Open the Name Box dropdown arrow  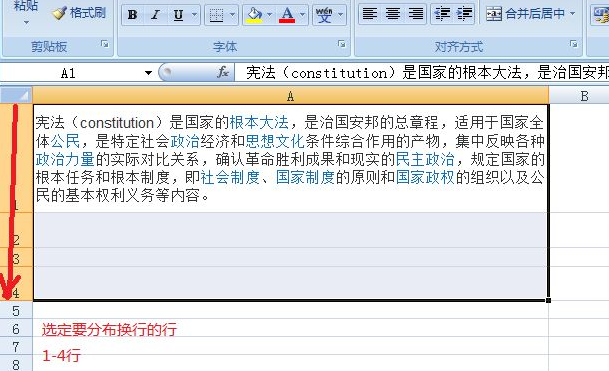pyautogui.click(x=148, y=73)
